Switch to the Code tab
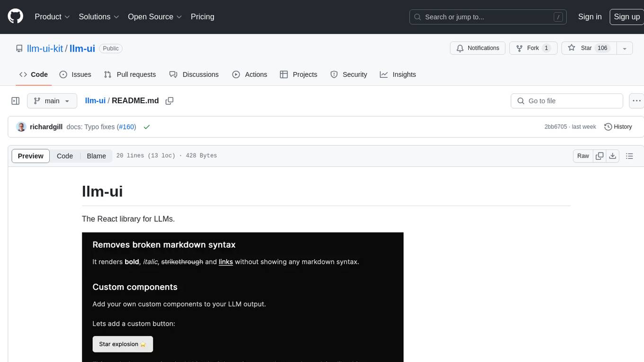 click(34, 74)
